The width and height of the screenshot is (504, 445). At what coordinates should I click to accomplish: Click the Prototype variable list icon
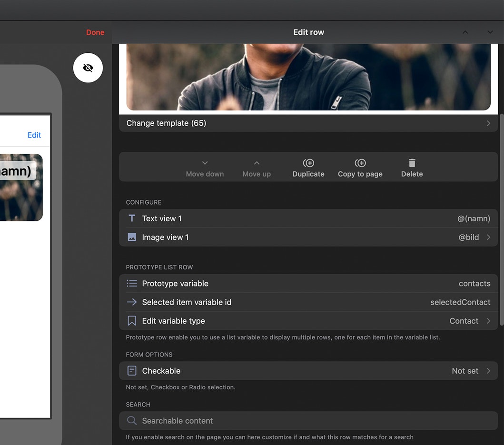point(131,283)
